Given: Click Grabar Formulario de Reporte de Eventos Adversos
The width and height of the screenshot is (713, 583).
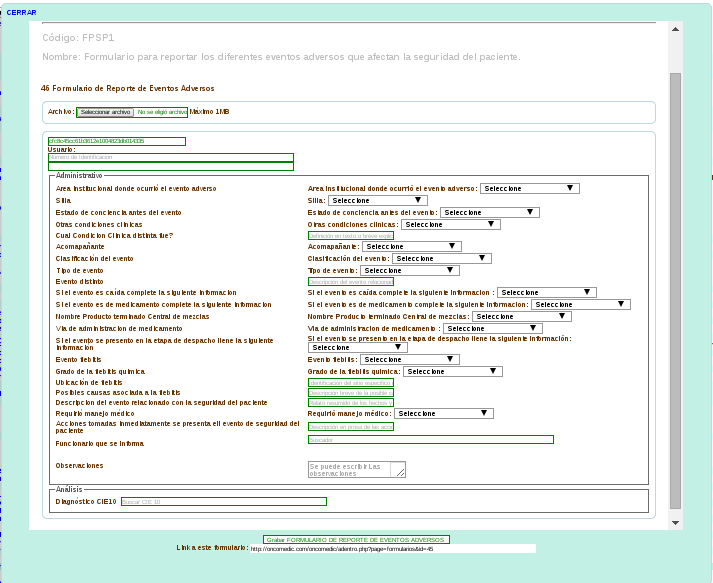Looking at the screenshot, I should (x=356, y=539).
